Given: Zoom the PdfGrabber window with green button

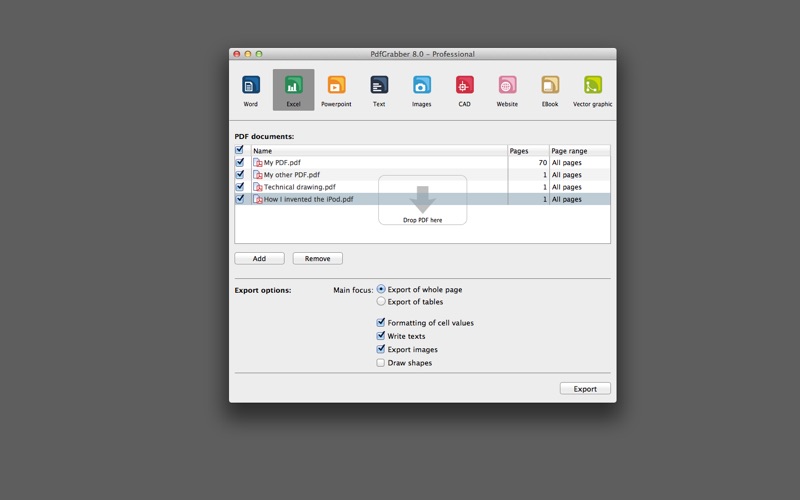Looking at the screenshot, I should coord(259,54).
